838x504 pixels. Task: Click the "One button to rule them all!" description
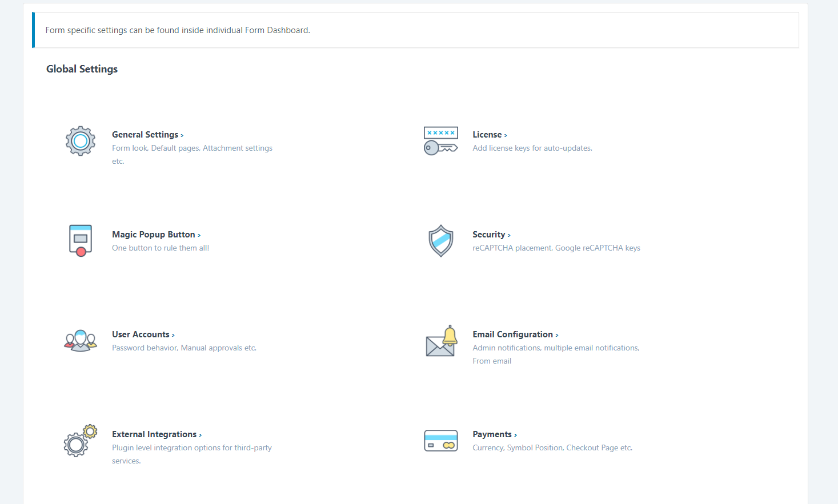pyautogui.click(x=161, y=248)
